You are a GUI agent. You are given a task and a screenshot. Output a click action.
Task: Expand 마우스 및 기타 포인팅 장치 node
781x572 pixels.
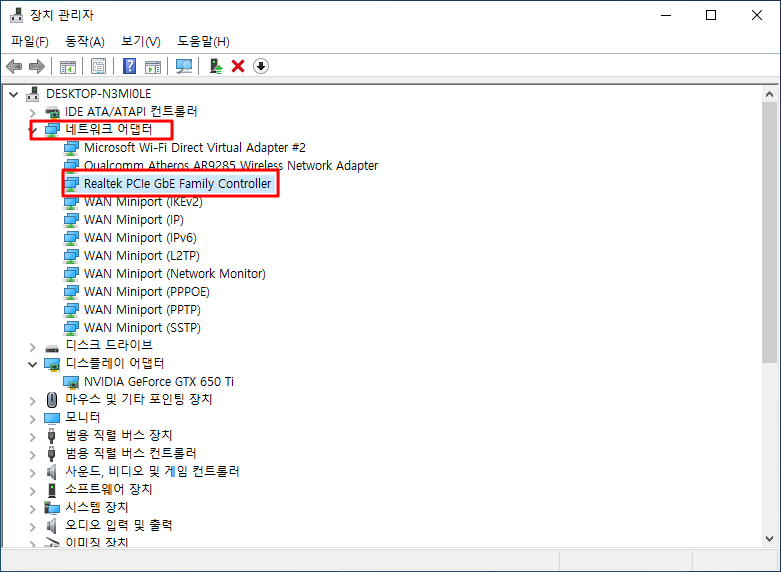33,401
